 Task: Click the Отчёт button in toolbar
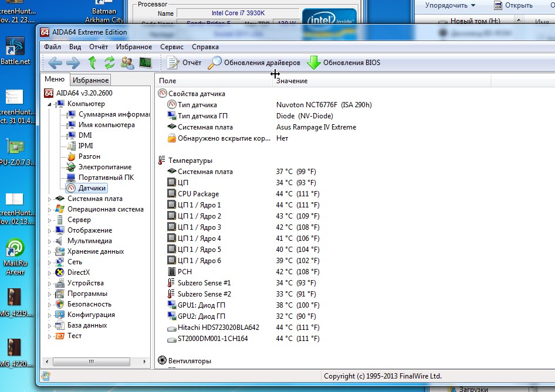[x=184, y=63]
